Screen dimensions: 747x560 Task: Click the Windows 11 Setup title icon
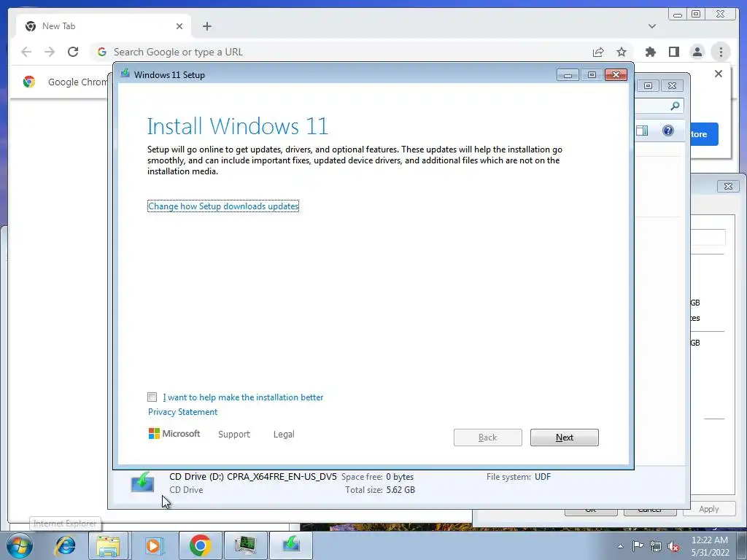(x=125, y=74)
